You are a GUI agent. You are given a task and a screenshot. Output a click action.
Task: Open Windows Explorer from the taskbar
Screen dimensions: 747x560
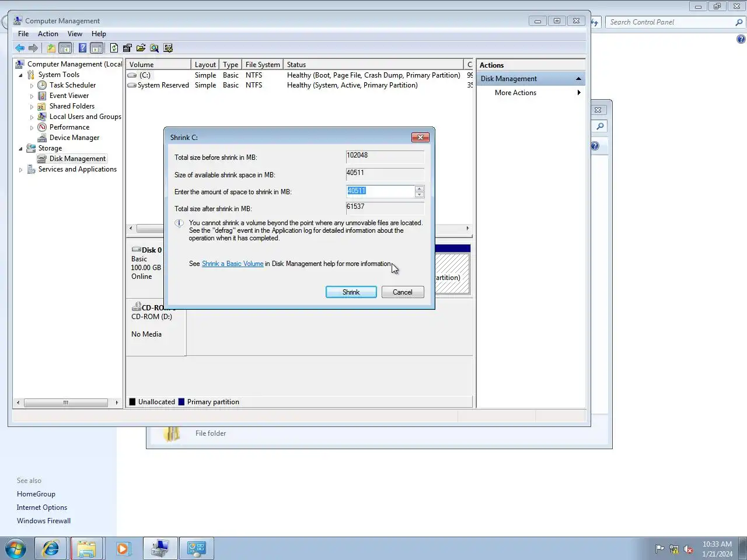click(86, 548)
